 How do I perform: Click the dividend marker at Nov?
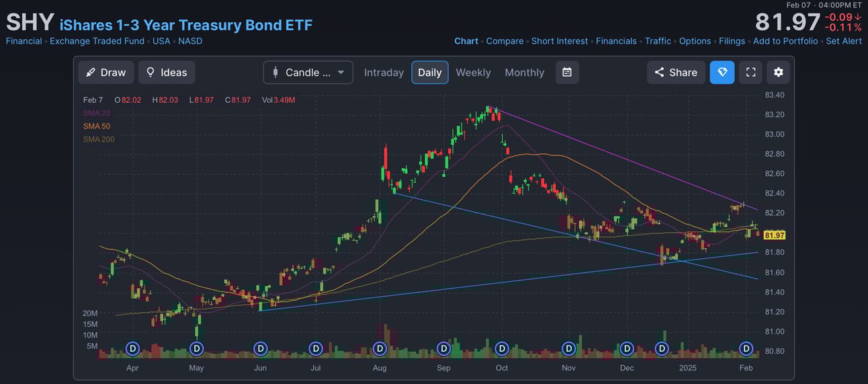(x=569, y=348)
